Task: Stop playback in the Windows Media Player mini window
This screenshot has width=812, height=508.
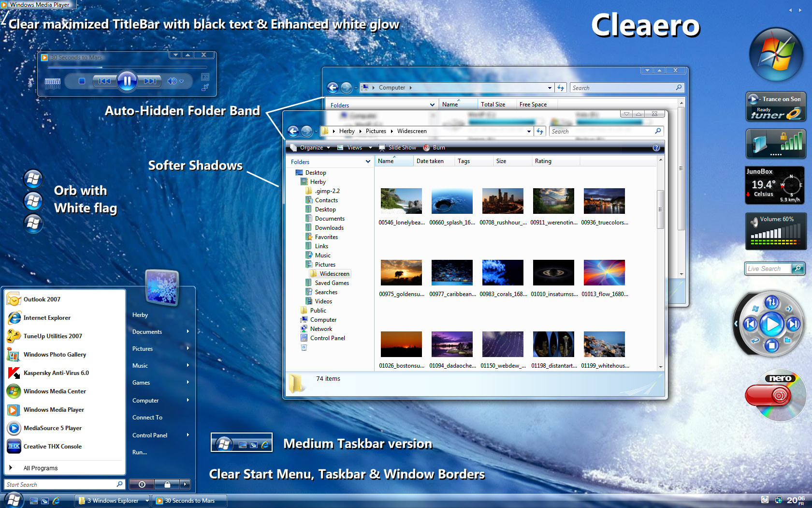Action: tap(82, 81)
